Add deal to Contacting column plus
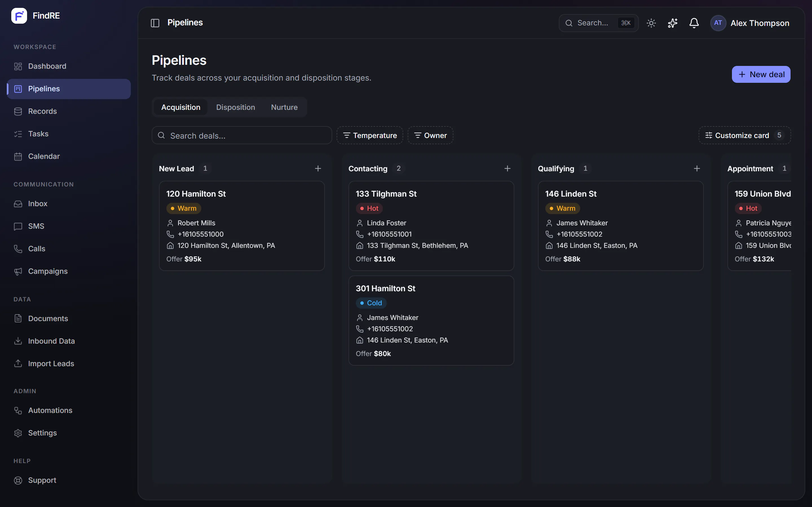This screenshot has height=507, width=812. tap(507, 168)
